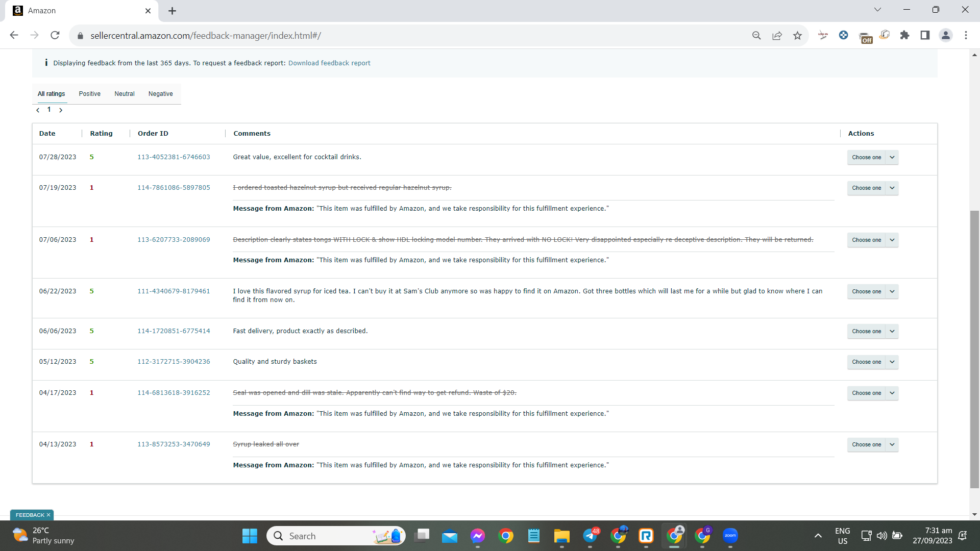Click the page vertical scrollbar thumb

click(974, 349)
